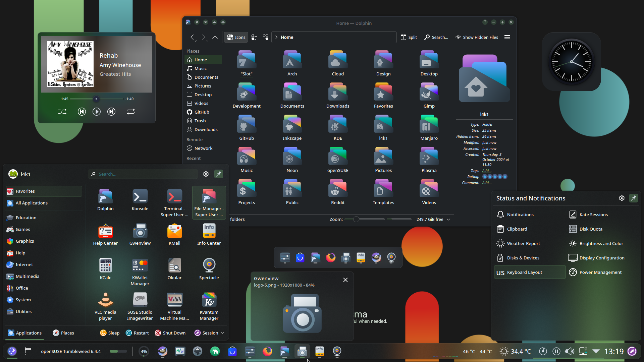Open launcher configuration settings icon
This screenshot has width=644, height=362.
(x=206, y=174)
